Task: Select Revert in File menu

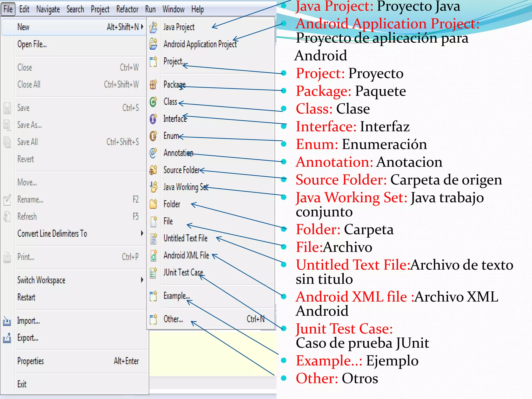Action: coord(74,159)
